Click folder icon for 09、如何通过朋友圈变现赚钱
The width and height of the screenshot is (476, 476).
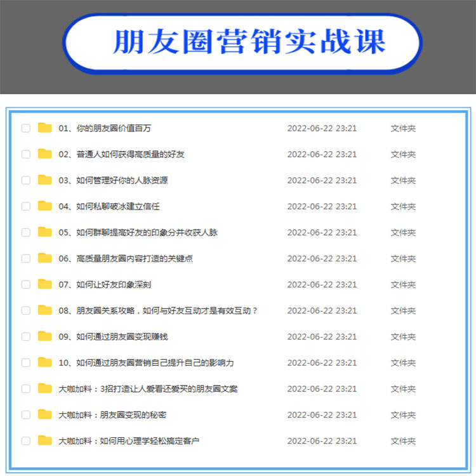[44, 336]
